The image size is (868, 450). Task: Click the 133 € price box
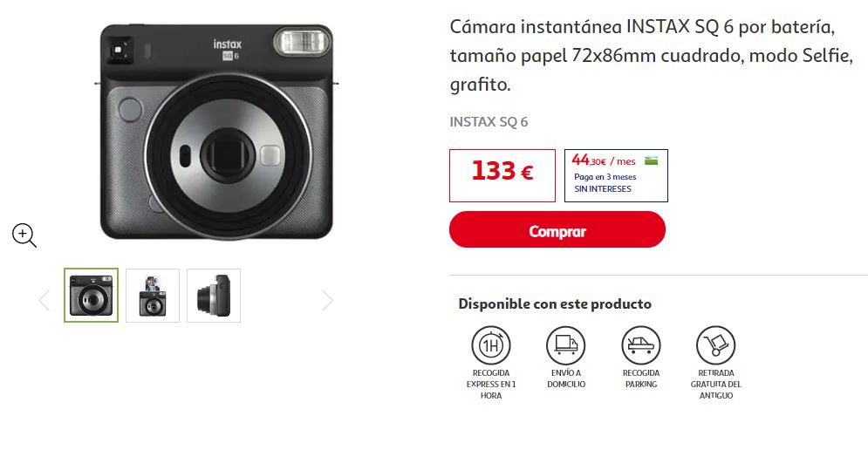point(502,175)
